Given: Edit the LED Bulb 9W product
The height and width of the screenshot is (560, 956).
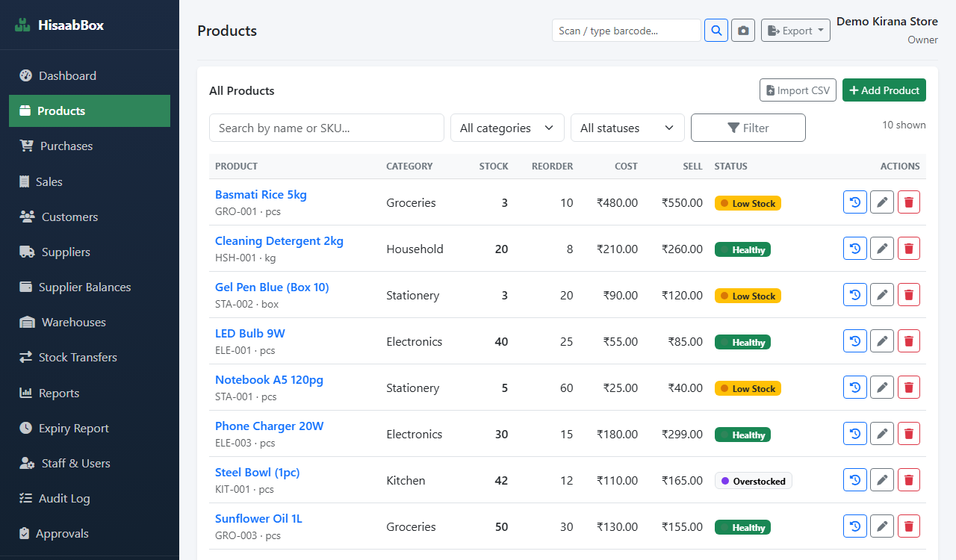Looking at the screenshot, I should click(882, 341).
